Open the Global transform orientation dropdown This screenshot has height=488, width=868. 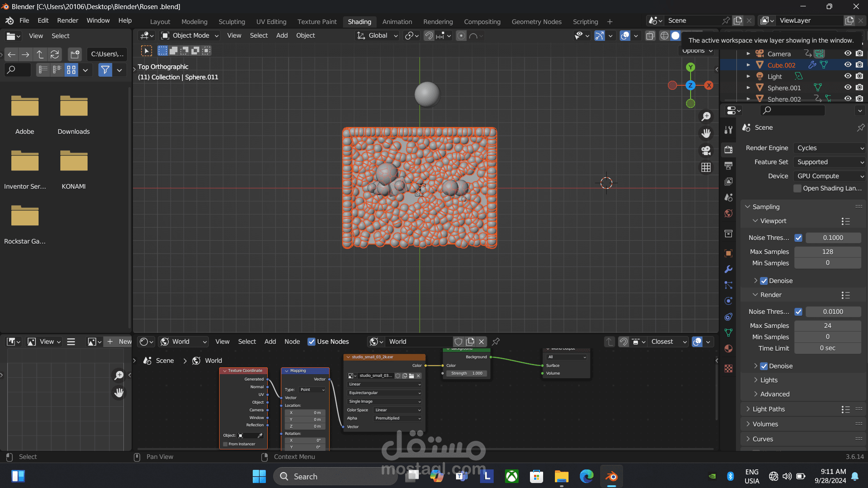click(378, 35)
